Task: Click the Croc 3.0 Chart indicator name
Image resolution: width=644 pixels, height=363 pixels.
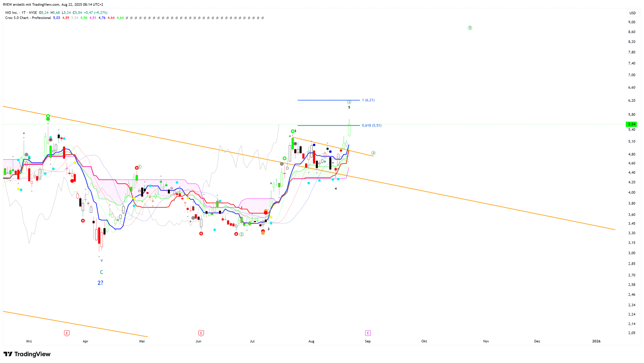Action: 28,18
